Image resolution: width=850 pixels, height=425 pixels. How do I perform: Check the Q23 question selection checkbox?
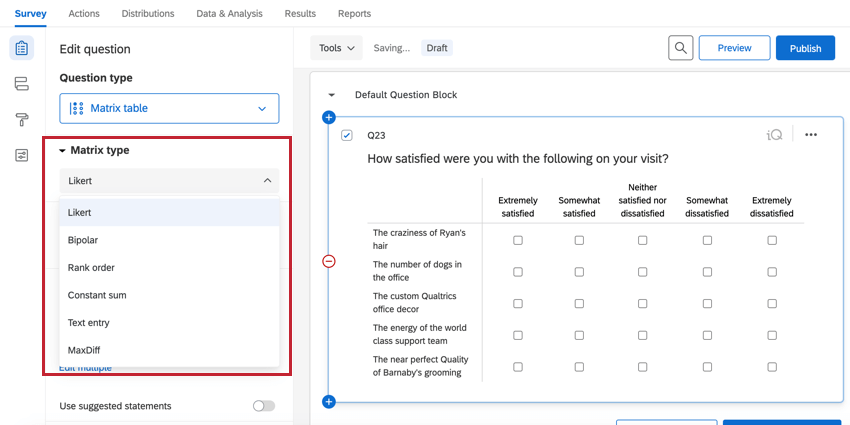click(347, 135)
